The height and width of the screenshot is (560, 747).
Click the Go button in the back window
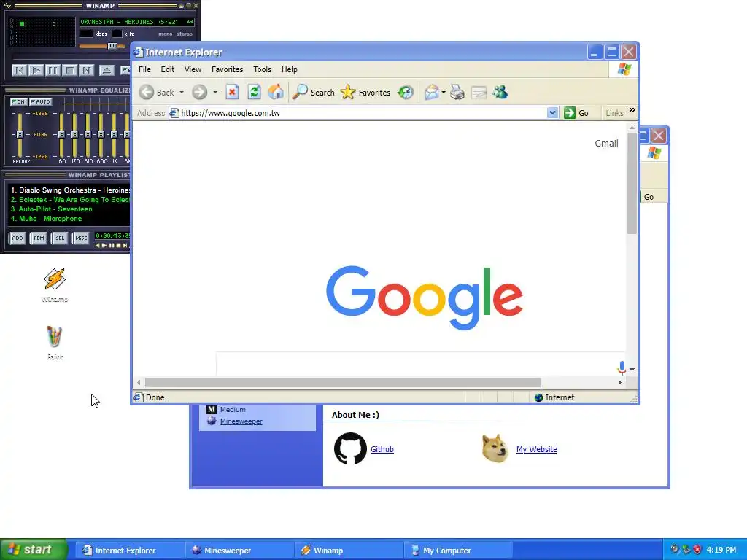[649, 197]
